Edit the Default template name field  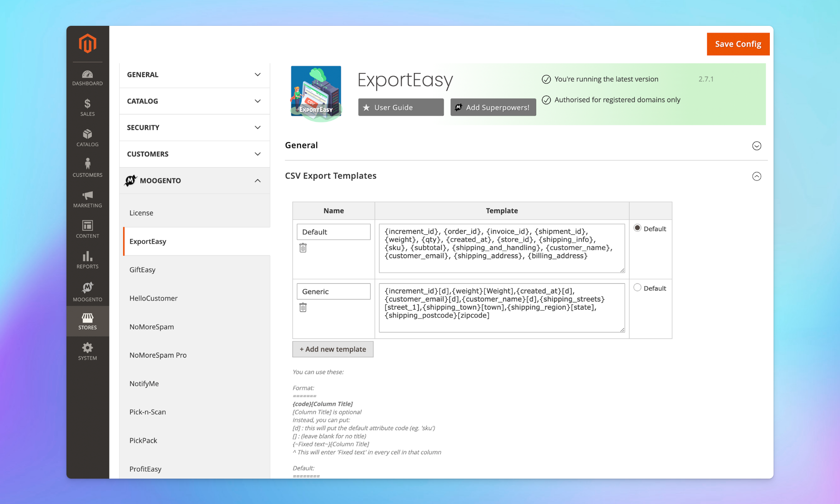[334, 232]
